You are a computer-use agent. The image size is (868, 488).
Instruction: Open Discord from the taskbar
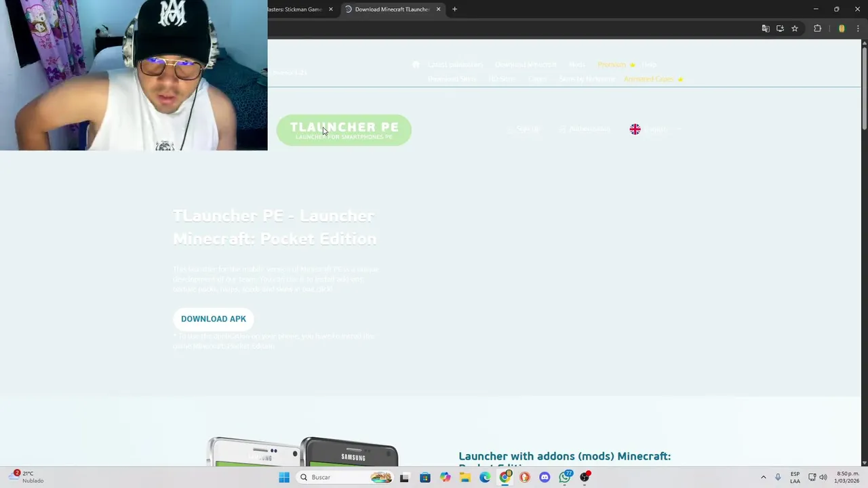click(545, 477)
